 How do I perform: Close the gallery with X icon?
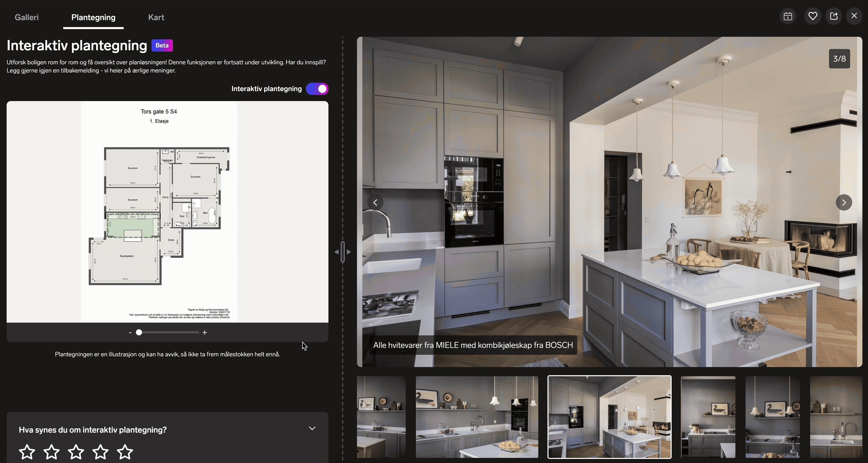[854, 16]
